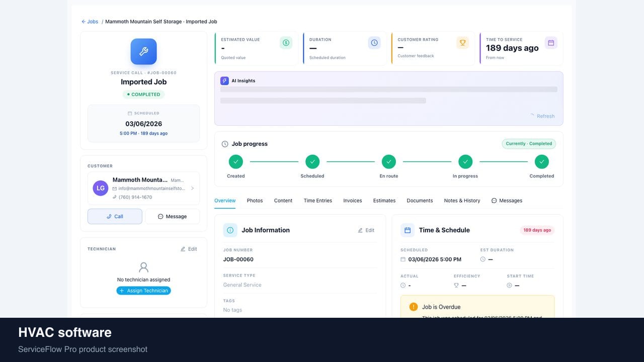Click the customer email address

[152, 189]
